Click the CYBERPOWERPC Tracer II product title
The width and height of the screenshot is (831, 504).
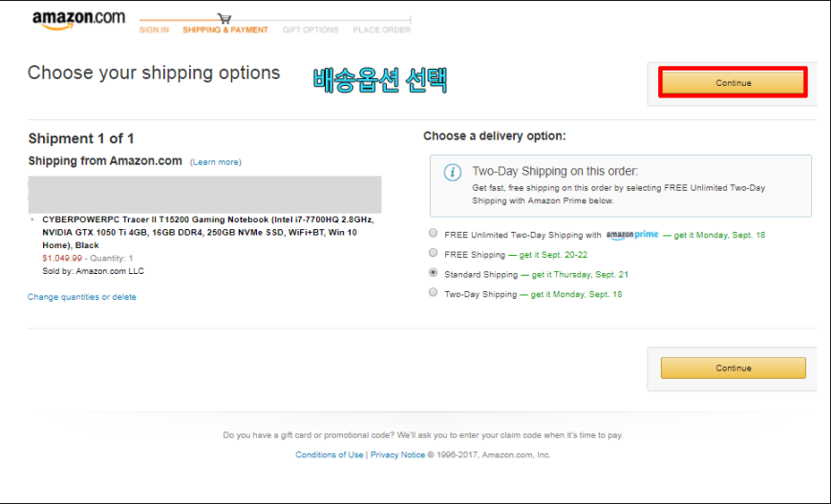(x=208, y=232)
